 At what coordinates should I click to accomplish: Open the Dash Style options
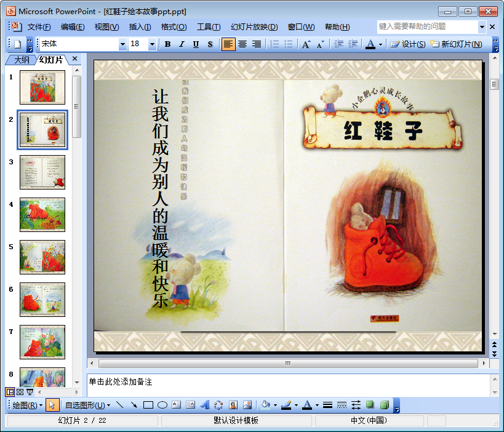pos(342,405)
